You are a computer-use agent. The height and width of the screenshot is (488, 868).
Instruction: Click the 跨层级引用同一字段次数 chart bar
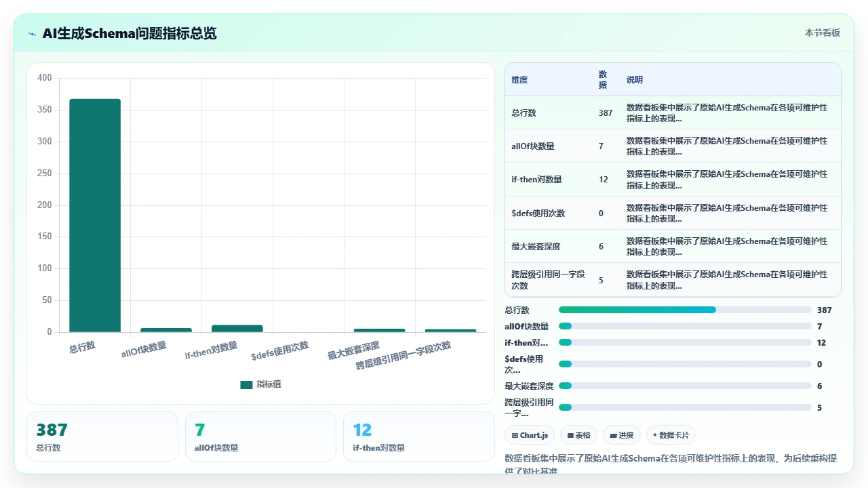[451, 331]
